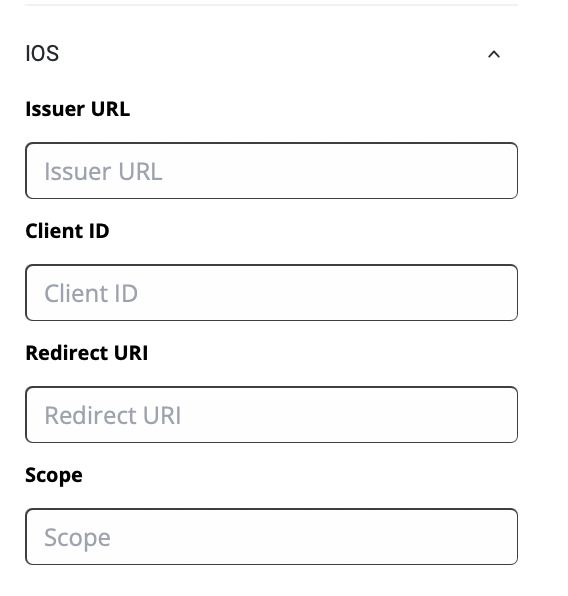
Task: Click the bold Client ID label
Action: point(67,231)
